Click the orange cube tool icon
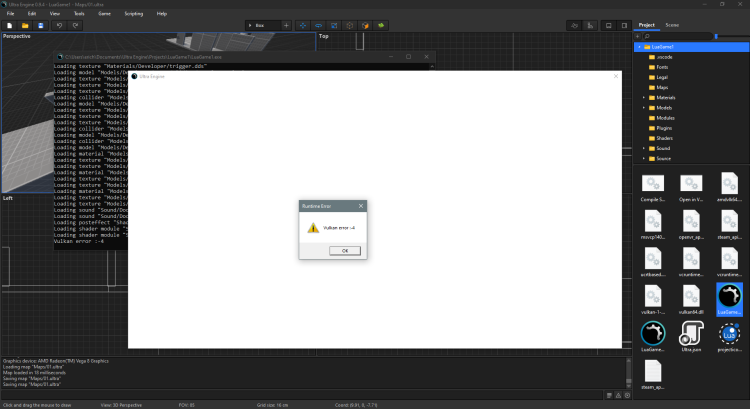The width and height of the screenshot is (750, 409). click(x=365, y=25)
